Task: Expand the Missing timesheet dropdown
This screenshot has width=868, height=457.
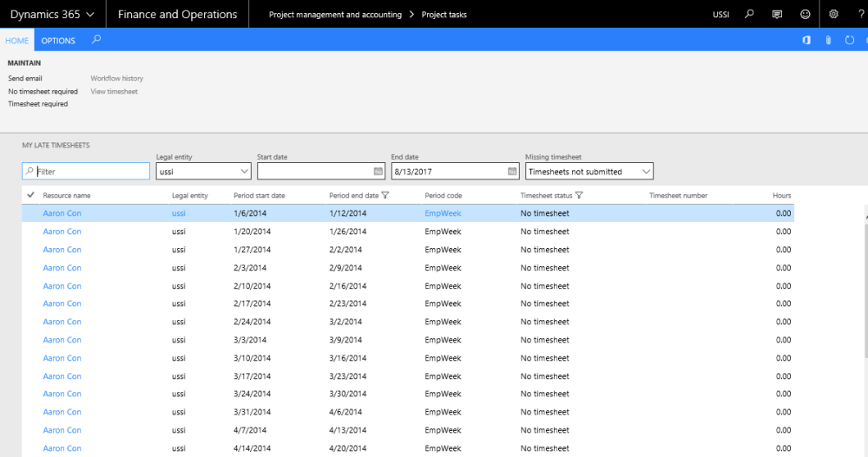Action: tap(645, 172)
